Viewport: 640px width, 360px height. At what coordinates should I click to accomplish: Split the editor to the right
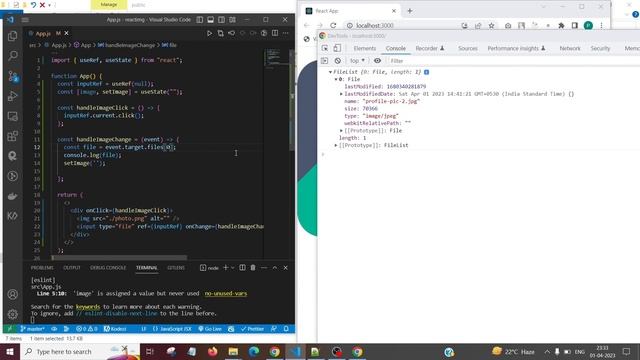pyautogui.click(x=275, y=33)
